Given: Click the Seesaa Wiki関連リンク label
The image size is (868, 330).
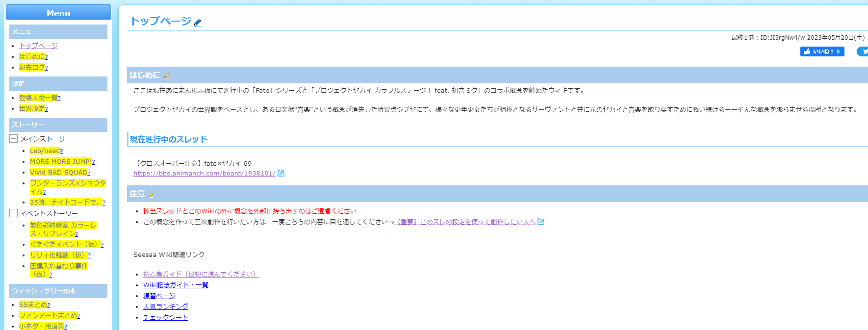Looking at the screenshot, I should click(x=169, y=254).
